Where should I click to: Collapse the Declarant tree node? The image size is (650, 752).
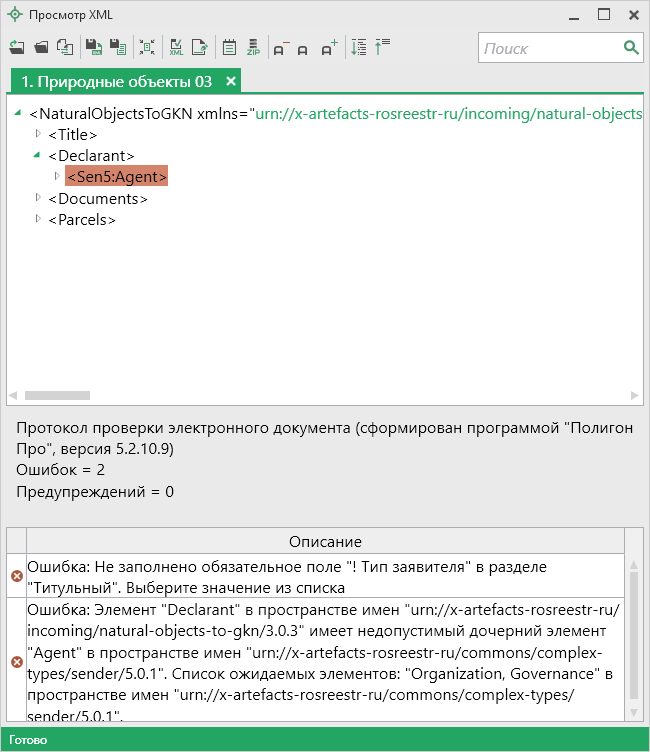pyautogui.click(x=38, y=155)
